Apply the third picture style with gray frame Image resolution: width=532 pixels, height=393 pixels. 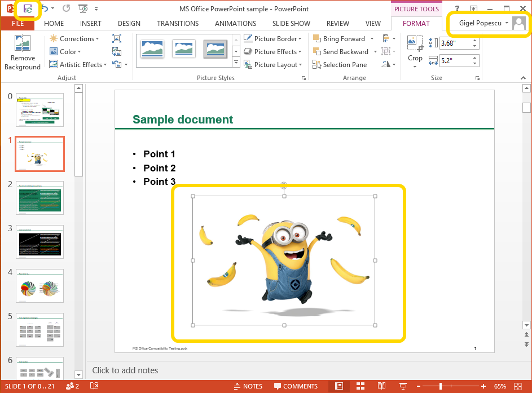[x=215, y=49]
